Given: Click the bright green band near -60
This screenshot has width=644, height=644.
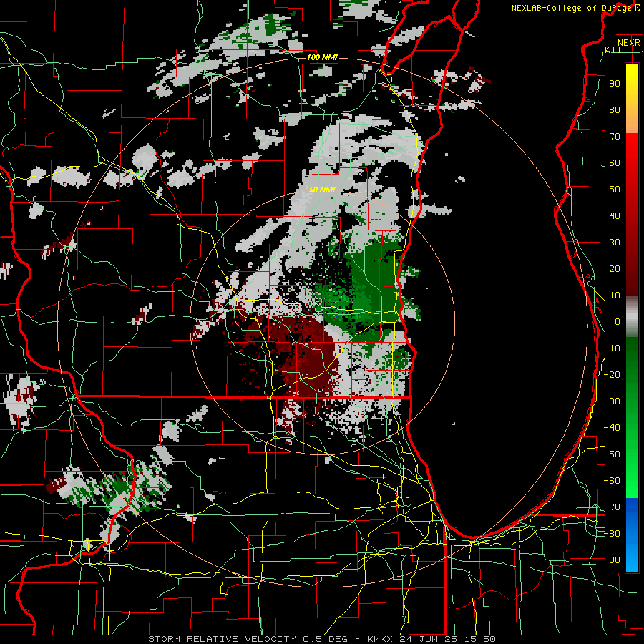Looking at the screenshot, I should (632, 479).
